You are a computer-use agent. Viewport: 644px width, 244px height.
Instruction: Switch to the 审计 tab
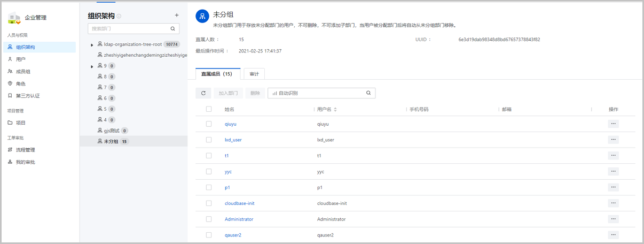click(x=254, y=74)
